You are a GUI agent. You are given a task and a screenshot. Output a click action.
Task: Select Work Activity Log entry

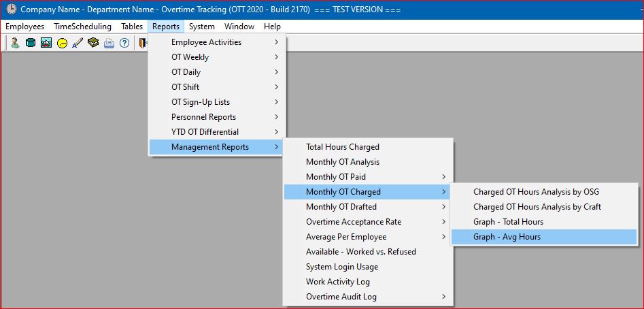tap(368, 282)
